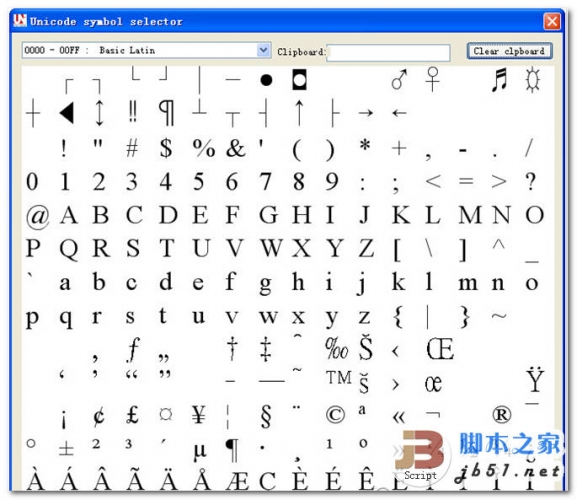The height and width of the screenshot is (500, 577).
Task: Select the rightward arrow symbol
Action: [x=366, y=113]
